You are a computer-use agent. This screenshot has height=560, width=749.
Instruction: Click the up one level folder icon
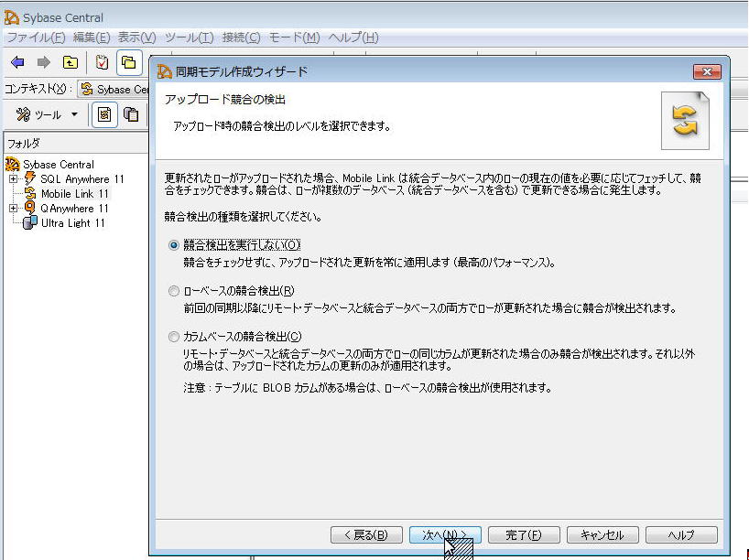pyautogui.click(x=70, y=62)
